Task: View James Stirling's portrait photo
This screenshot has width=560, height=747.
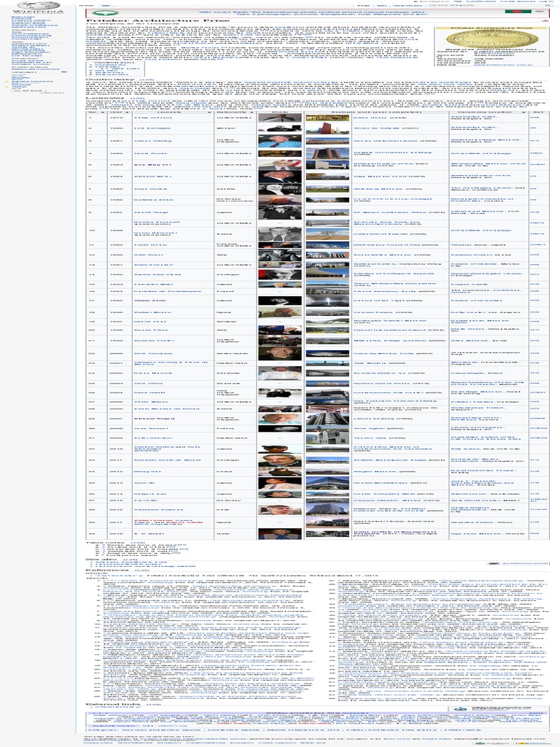Action: pyautogui.click(x=279, y=141)
